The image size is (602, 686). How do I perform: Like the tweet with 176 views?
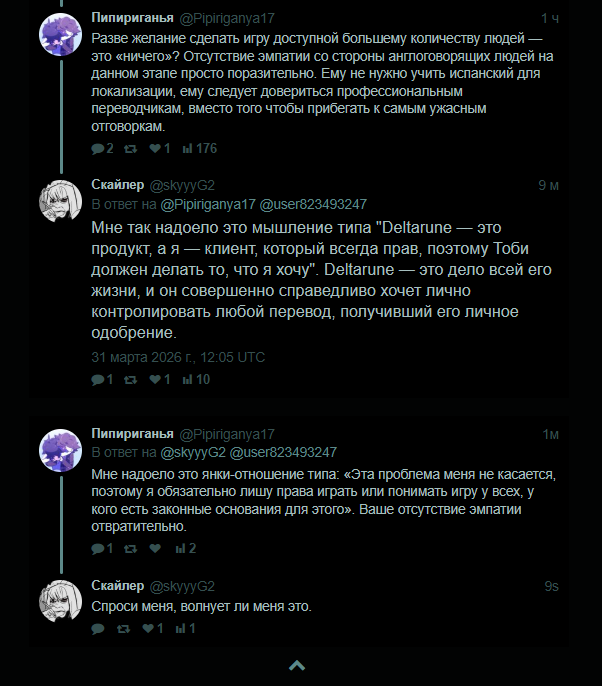coord(155,149)
